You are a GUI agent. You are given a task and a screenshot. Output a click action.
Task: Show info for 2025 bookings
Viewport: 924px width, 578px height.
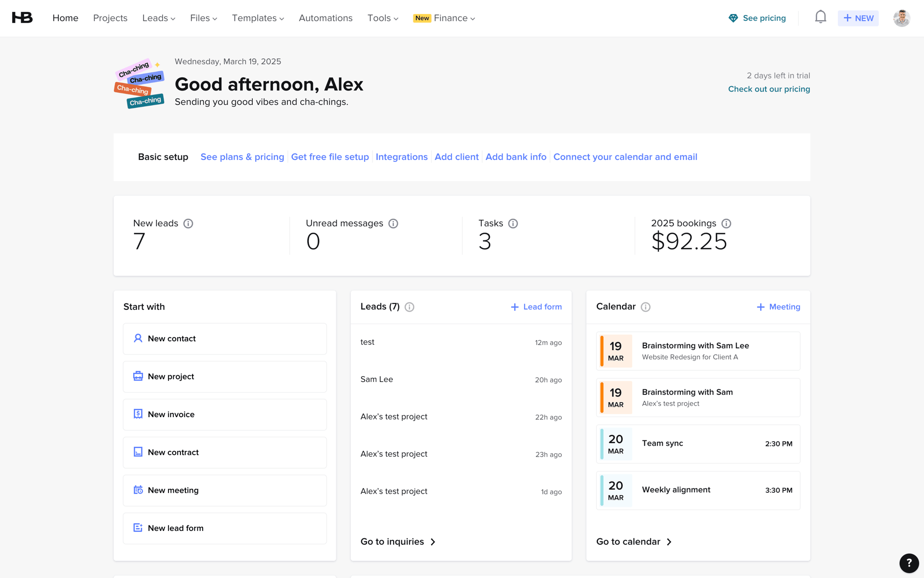726,223
